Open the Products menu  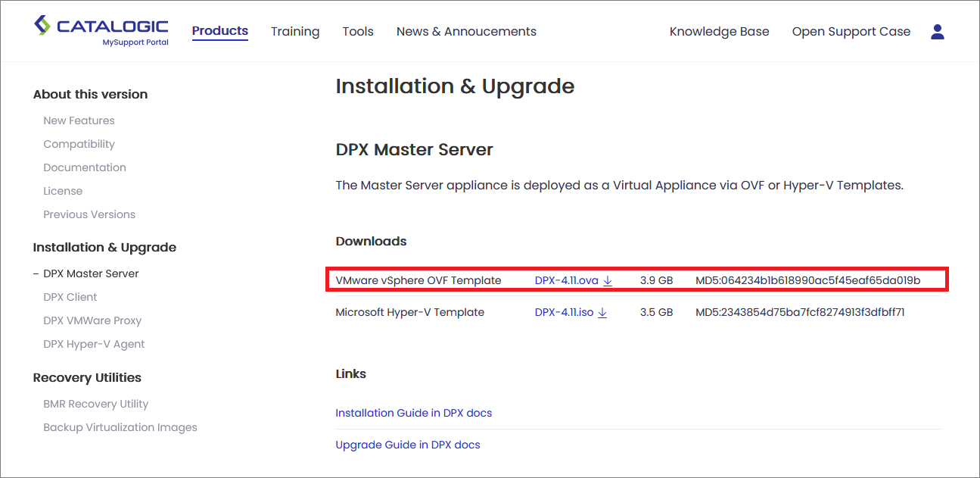coord(219,31)
